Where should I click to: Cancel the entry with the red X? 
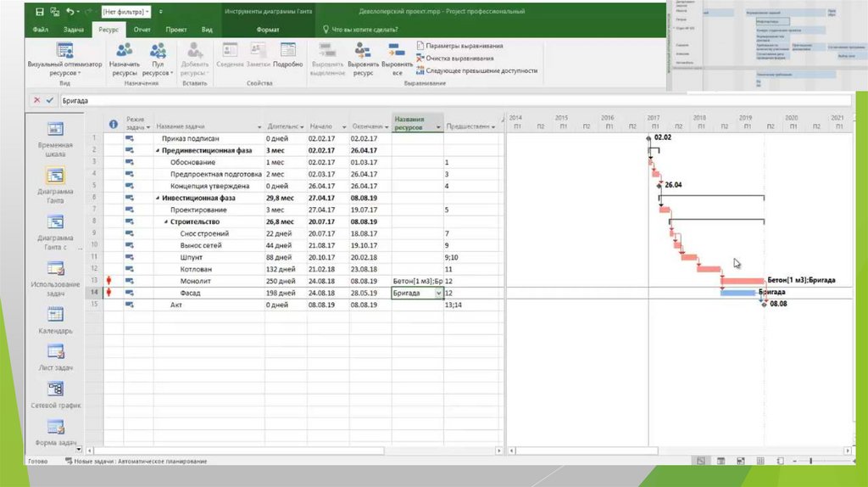36,100
